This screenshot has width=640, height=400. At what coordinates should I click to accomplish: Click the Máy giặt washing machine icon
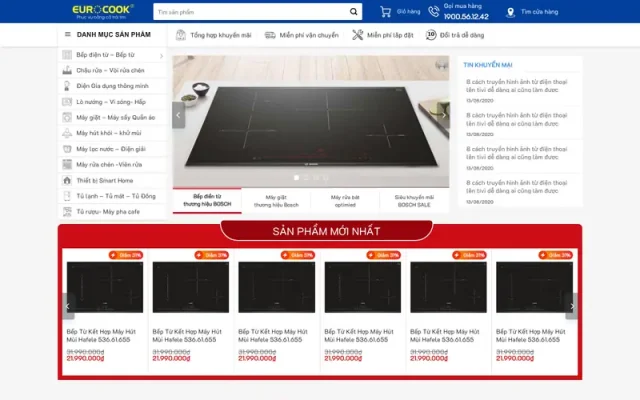click(x=67, y=118)
